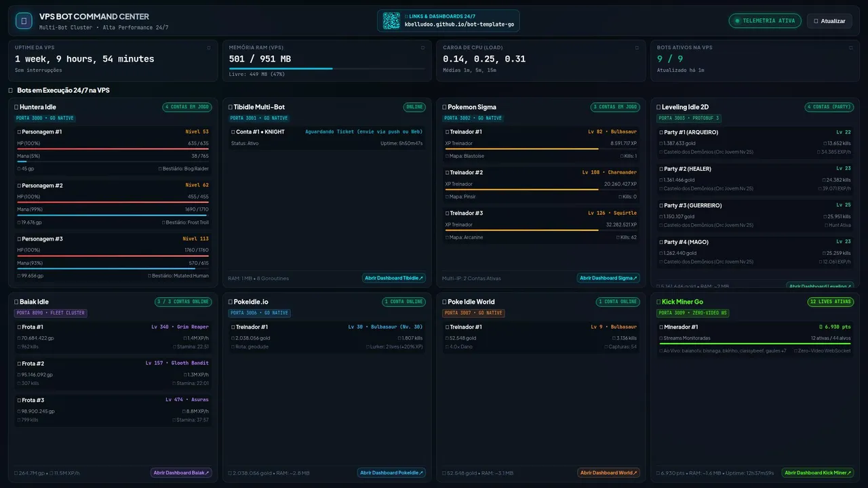The height and width of the screenshot is (488, 868).
Task: Click the green Streams Monitoradas bar
Action: click(755, 344)
